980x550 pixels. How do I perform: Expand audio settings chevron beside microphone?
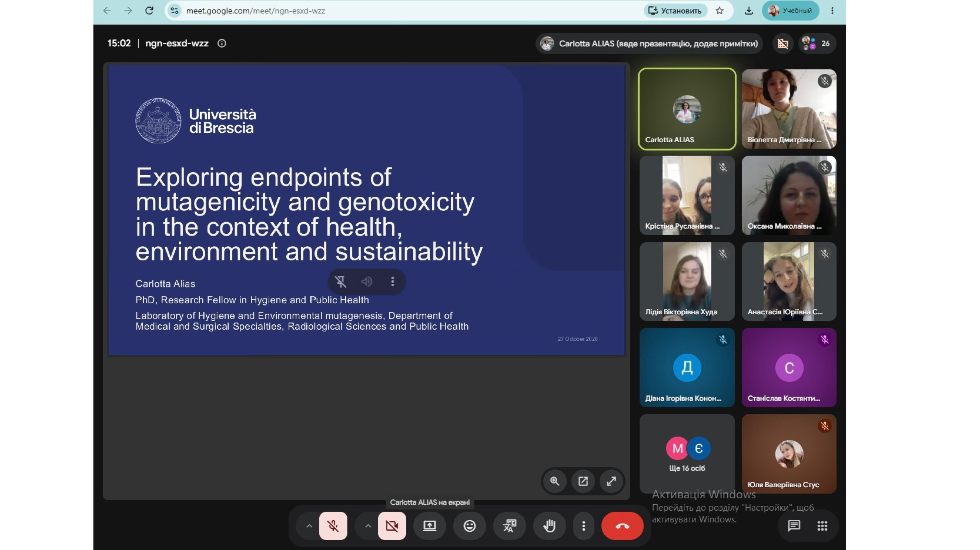click(309, 526)
